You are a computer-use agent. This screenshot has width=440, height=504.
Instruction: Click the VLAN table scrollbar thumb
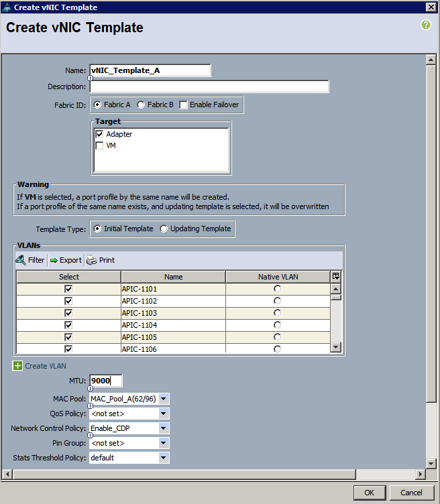pyautogui.click(x=335, y=297)
